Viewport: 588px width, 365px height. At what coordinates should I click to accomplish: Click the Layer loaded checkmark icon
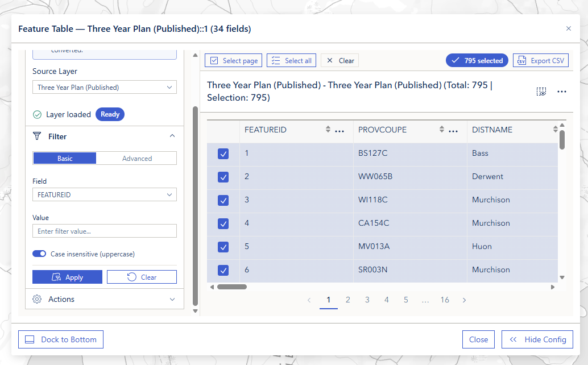click(37, 114)
